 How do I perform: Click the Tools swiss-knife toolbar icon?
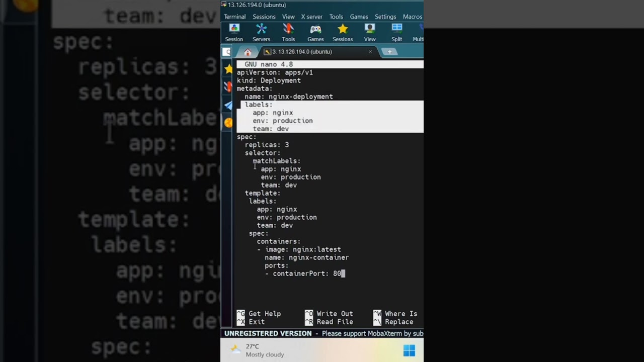[x=288, y=33]
